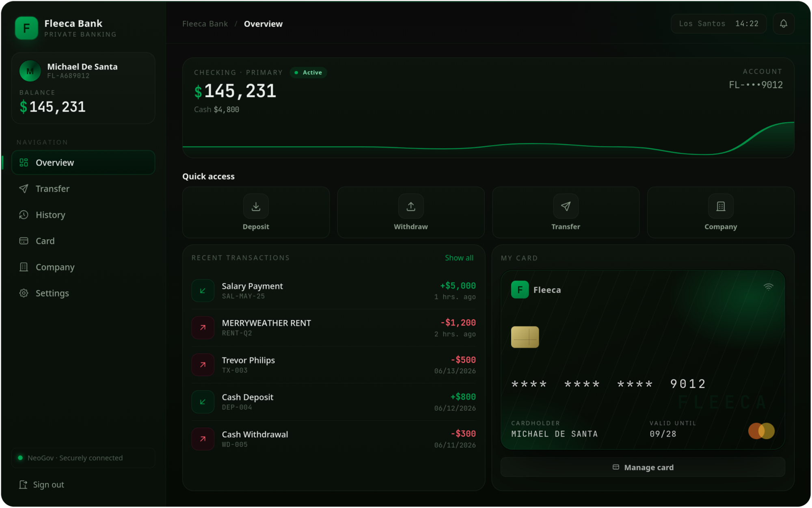
Task: Click the sidebar balance $145,231
Action: (52, 107)
